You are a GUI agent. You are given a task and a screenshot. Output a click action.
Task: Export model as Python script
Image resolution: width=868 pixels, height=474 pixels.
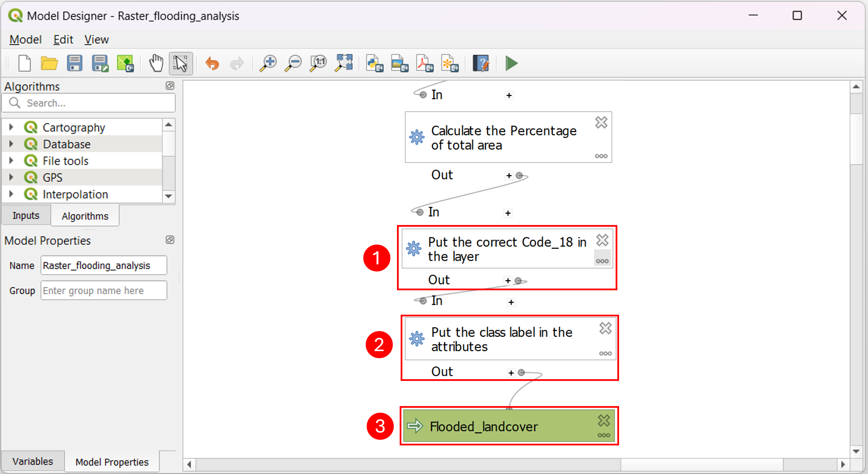(374, 63)
